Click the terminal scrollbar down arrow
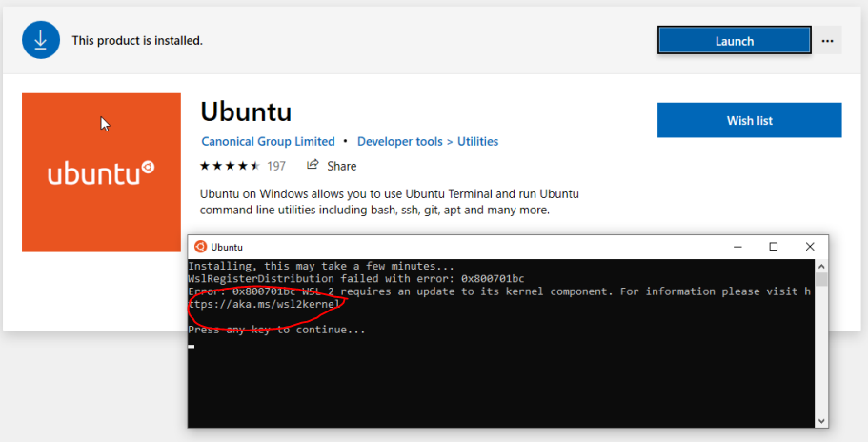The width and height of the screenshot is (868, 442). (821, 420)
